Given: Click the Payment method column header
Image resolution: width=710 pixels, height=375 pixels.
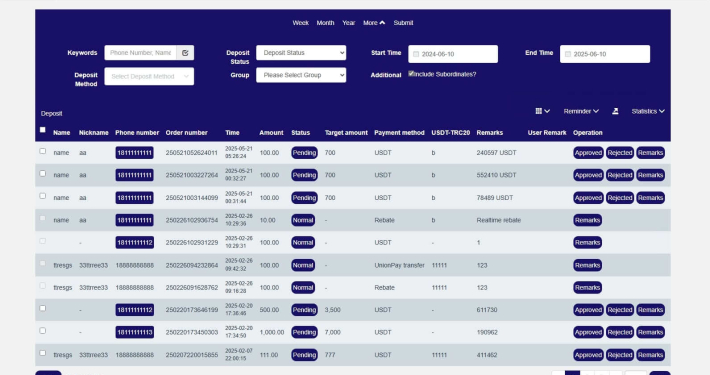Looking at the screenshot, I should 399,133.
